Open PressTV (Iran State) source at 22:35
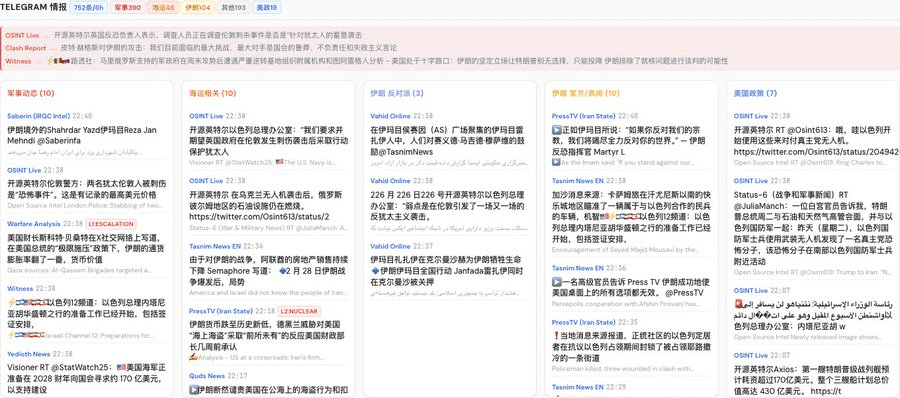The image size is (900, 398). pos(583,322)
